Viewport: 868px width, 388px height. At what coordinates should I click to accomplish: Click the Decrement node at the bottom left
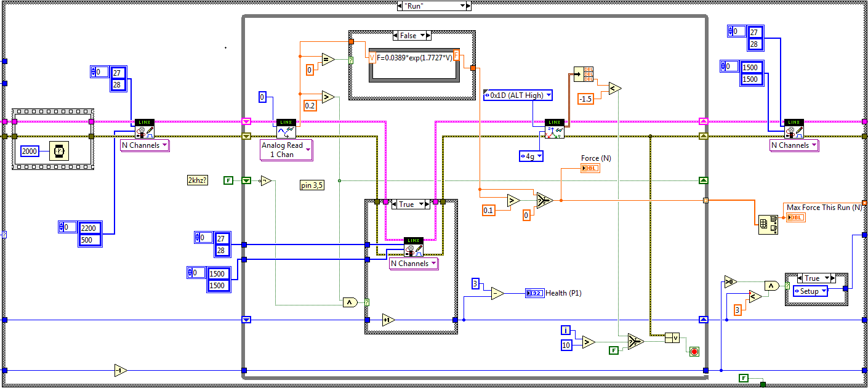(121, 370)
